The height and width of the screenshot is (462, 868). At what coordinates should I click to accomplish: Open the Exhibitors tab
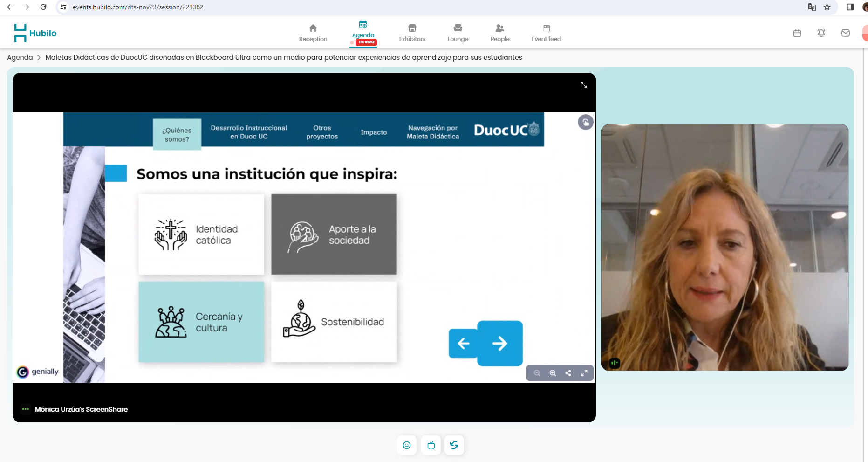[412, 33]
